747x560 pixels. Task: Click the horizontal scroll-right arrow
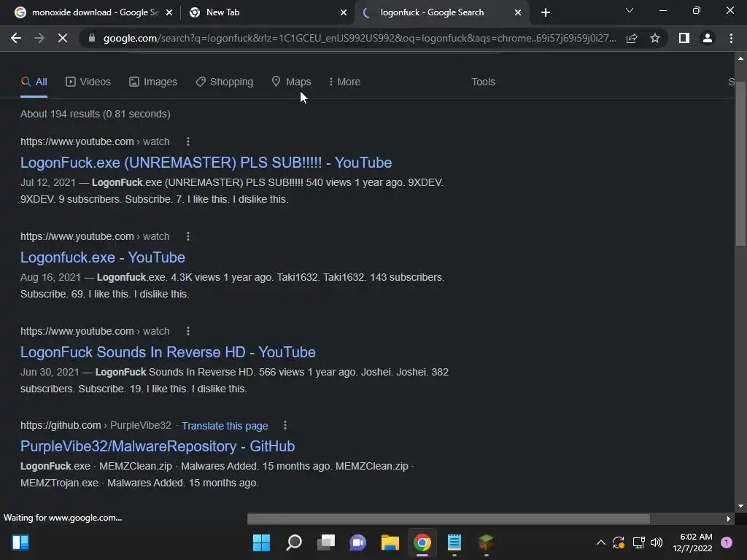click(x=729, y=518)
